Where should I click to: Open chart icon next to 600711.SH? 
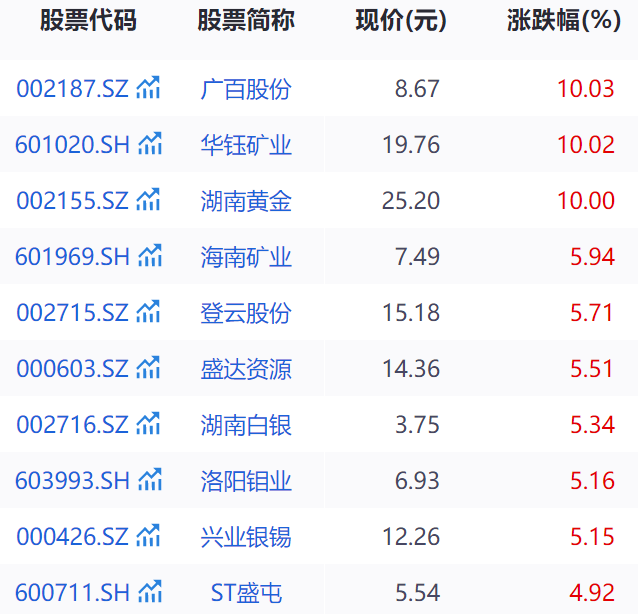click(x=150, y=591)
